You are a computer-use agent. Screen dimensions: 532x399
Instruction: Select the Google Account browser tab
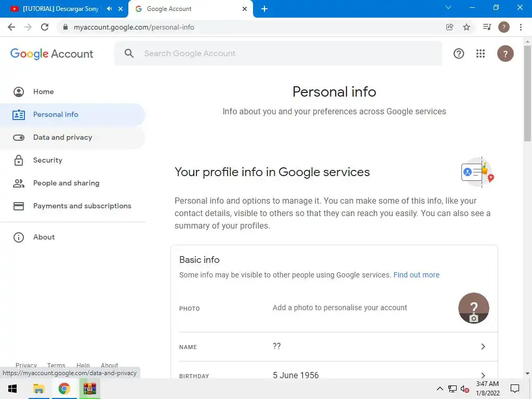(x=190, y=9)
